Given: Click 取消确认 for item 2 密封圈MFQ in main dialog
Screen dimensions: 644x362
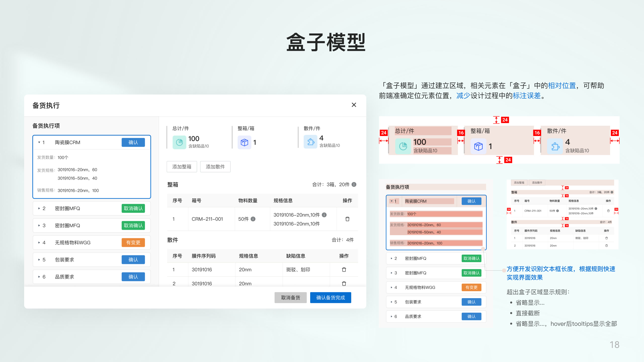Looking at the screenshot, I should pos(133,208).
